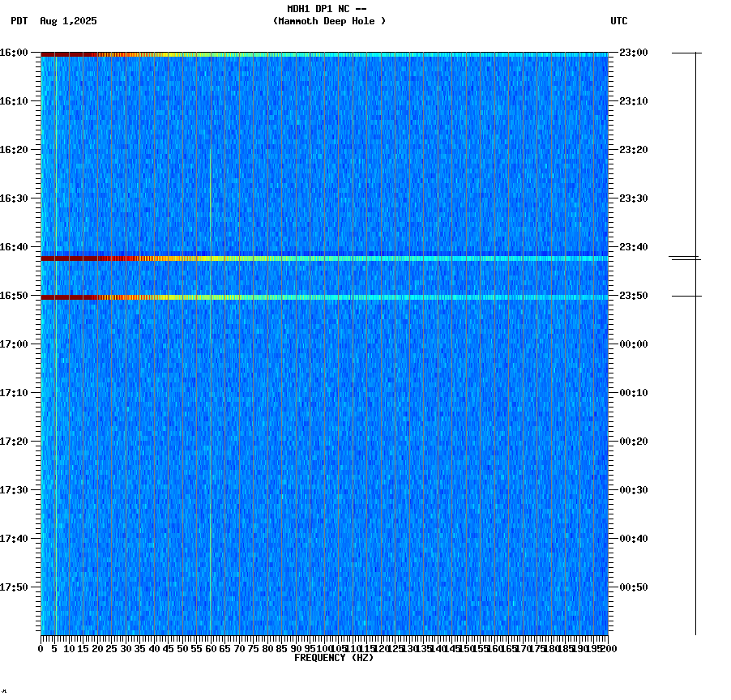This screenshot has height=700, width=731.
Task: Select the 23:40 UTC label beside event
Action: tap(632, 247)
